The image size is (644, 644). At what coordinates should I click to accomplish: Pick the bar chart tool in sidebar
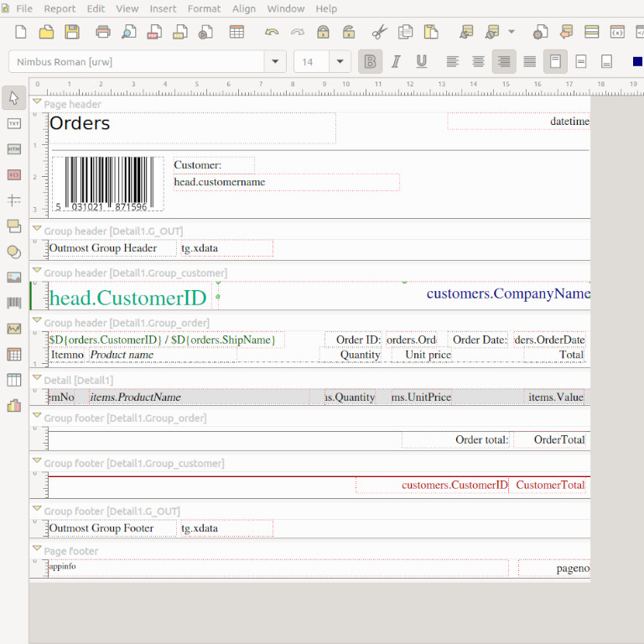tap(13, 405)
